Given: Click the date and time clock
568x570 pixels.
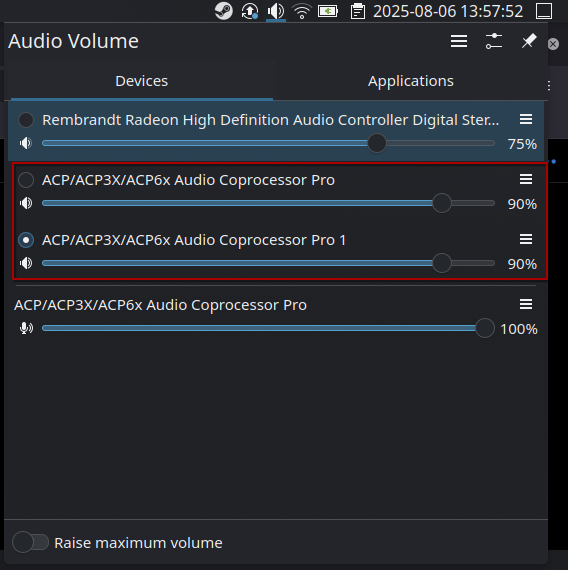Looking at the screenshot, I should point(448,11).
